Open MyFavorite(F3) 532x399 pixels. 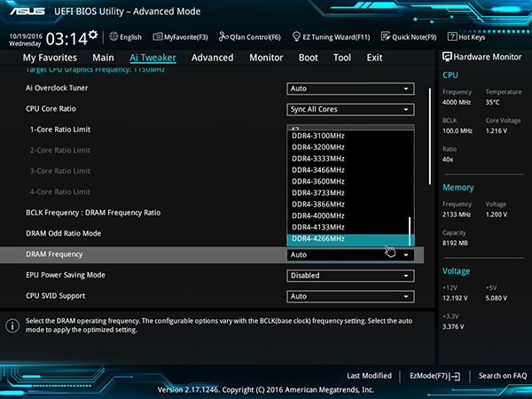(181, 36)
